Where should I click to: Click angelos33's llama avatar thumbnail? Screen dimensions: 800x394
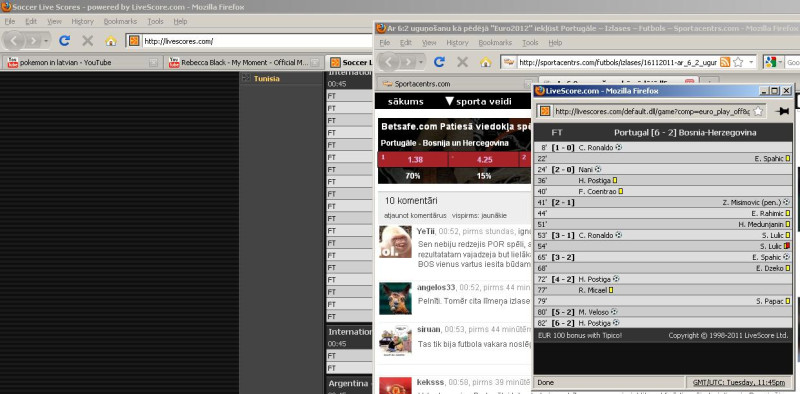pyautogui.click(x=395, y=298)
